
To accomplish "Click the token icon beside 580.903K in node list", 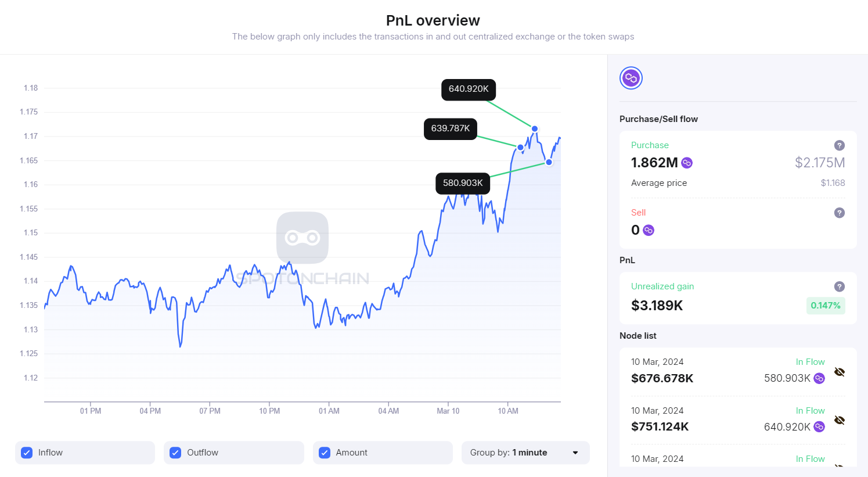I will pos(819,378).
